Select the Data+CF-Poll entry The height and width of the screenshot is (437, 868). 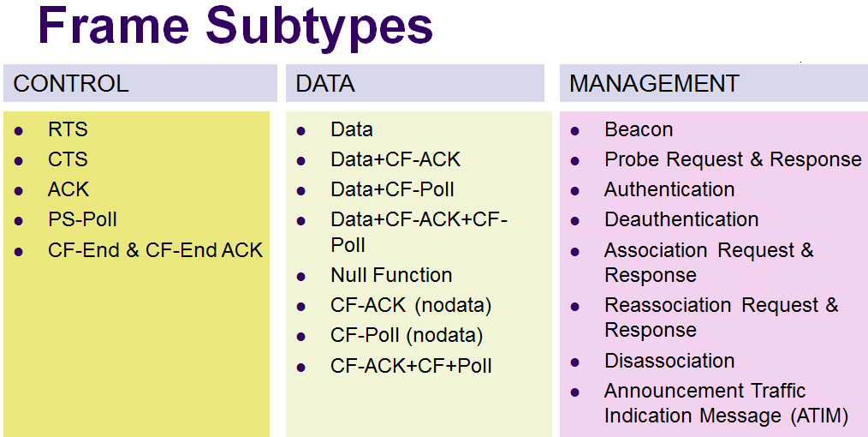click(392, 190)
